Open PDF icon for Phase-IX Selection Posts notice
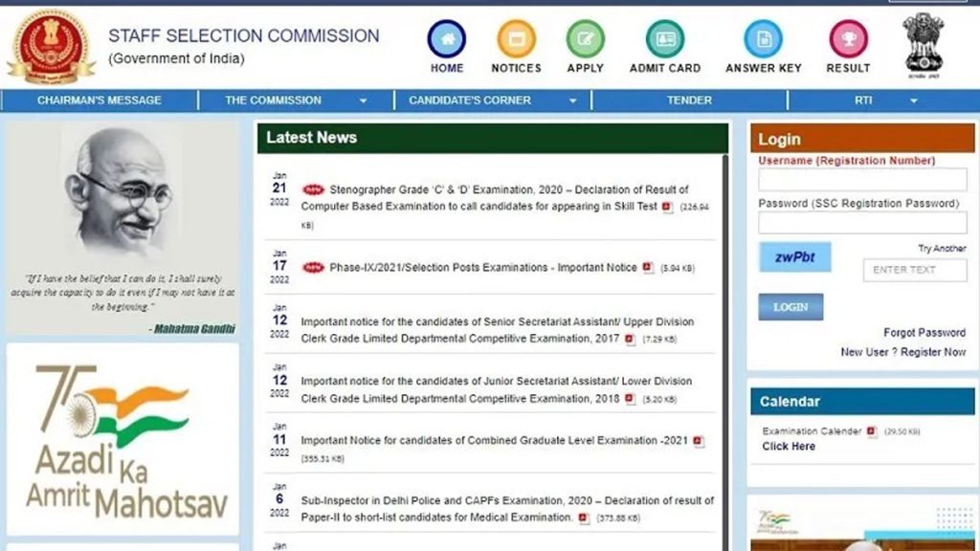The height and width of the screenshot is (551, 980). [648, 268]
